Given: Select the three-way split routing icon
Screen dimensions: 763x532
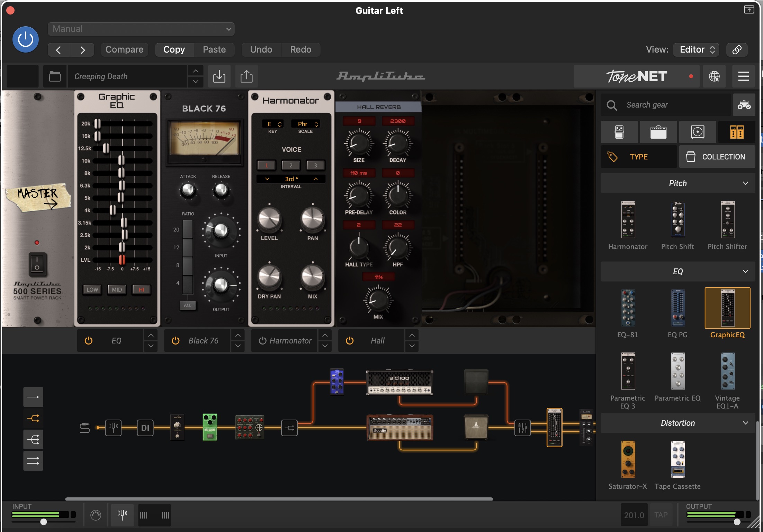Looking at the screenshot, I should (x=33, y=440).
